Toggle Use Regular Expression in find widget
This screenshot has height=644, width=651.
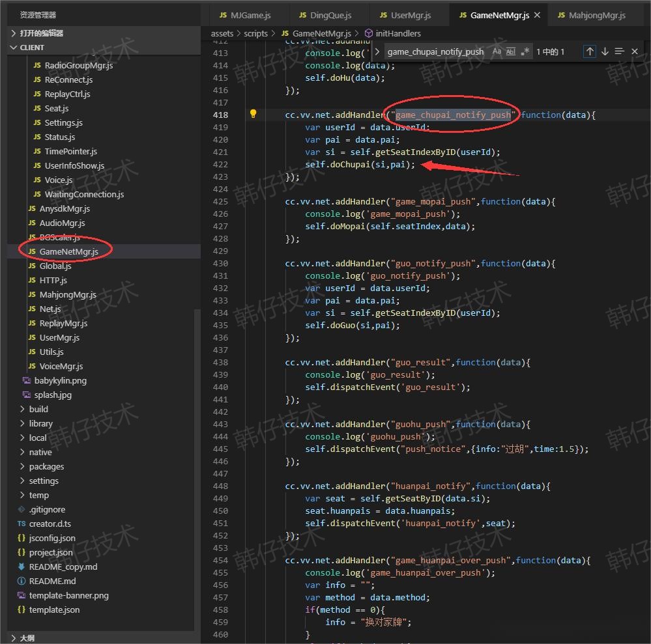[x=525, y=51]
